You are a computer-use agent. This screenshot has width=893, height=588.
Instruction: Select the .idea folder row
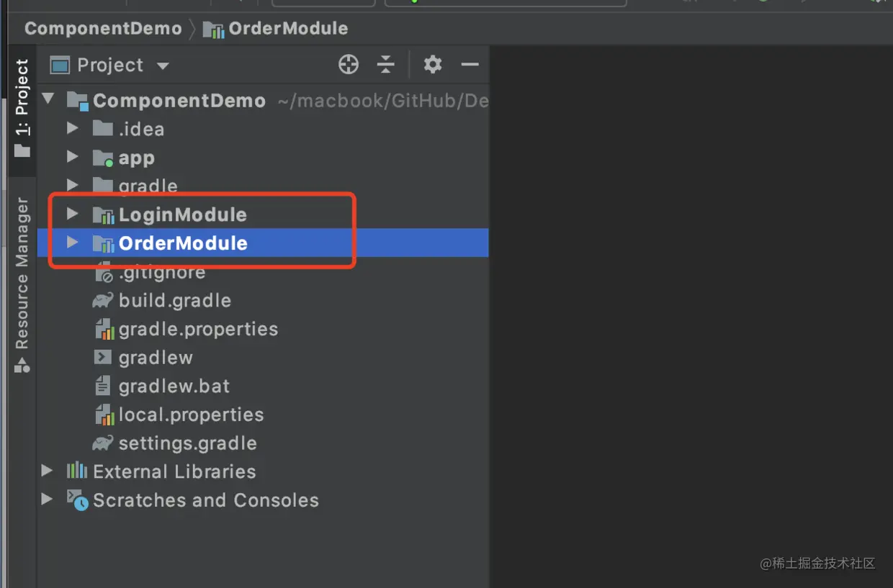tap(263, 129)
